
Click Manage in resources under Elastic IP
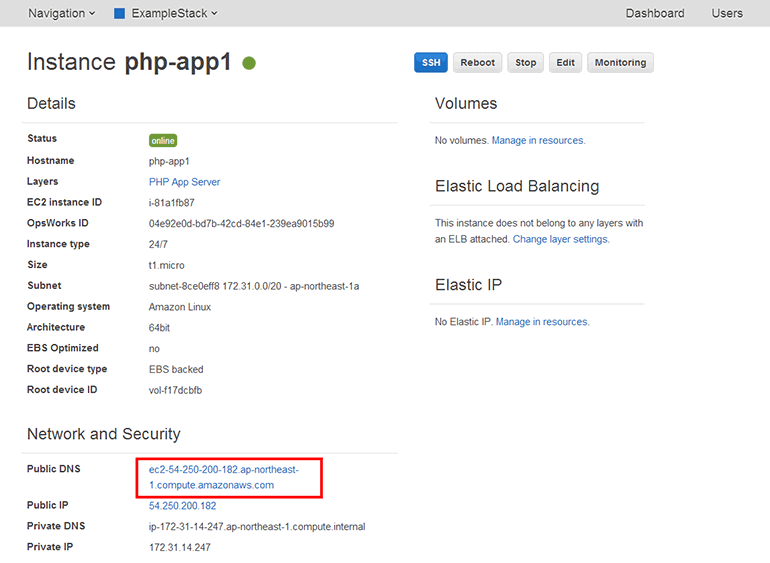point(541,322)
